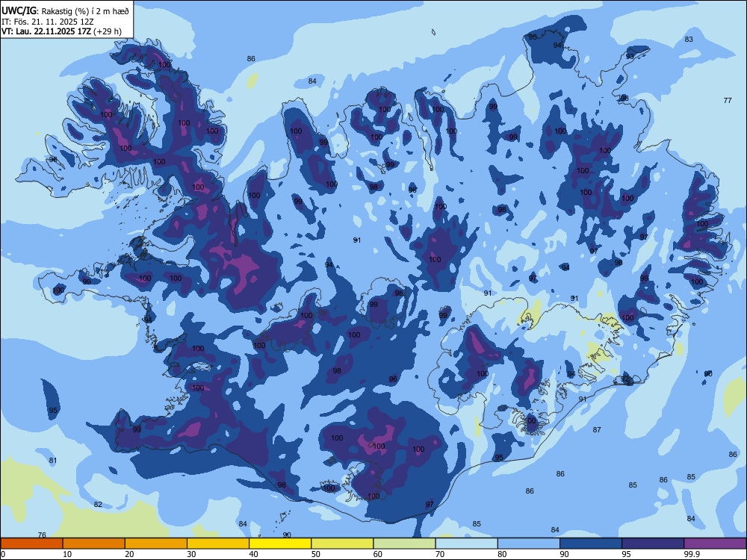The image size is (747, 560).
Task: Select the purple above-99.9 legend swatch
Action: point(715,544)
